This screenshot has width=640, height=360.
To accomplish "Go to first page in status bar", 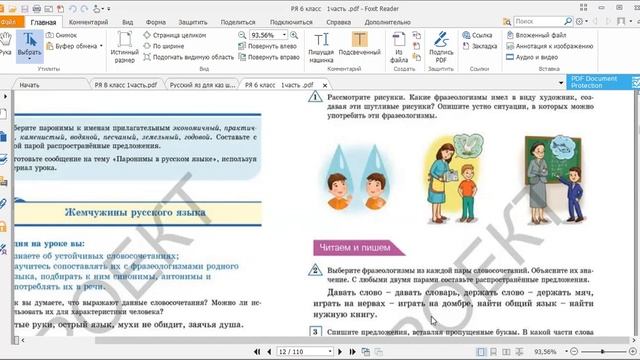I will (x=257, y=351).
